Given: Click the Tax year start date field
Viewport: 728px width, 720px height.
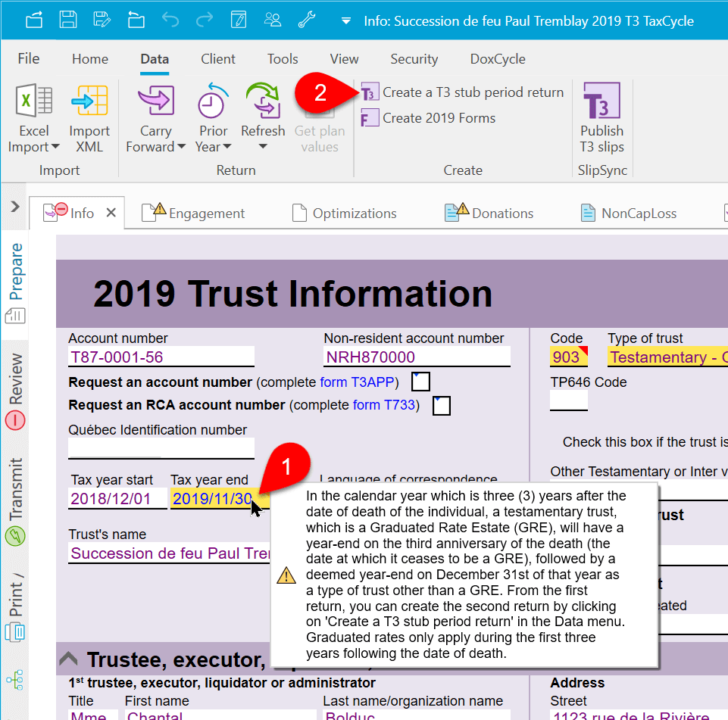Looking at the screenshot, I should pyautogui.click(x=117, y=499).
